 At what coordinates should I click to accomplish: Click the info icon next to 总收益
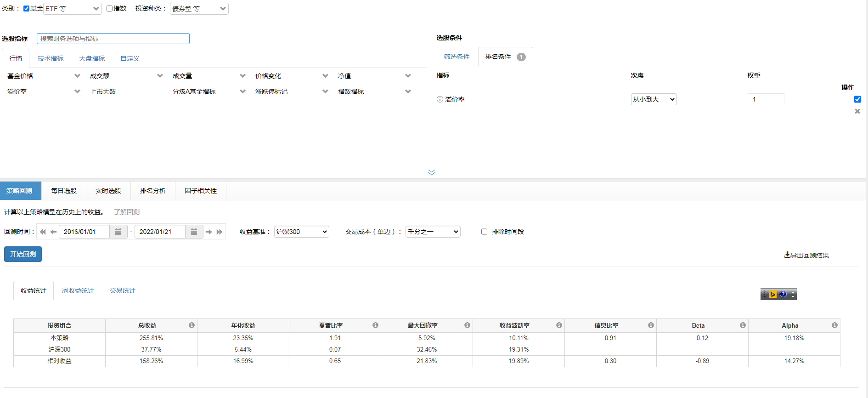coord(192,325)
